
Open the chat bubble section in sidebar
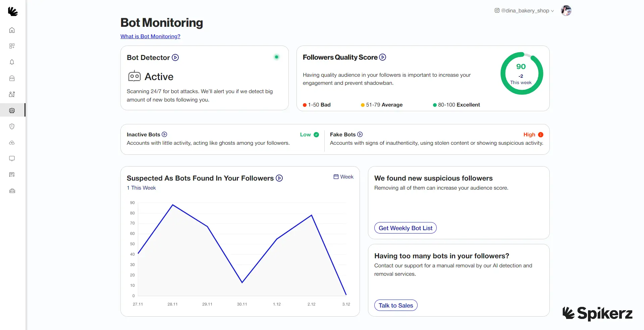12,158
